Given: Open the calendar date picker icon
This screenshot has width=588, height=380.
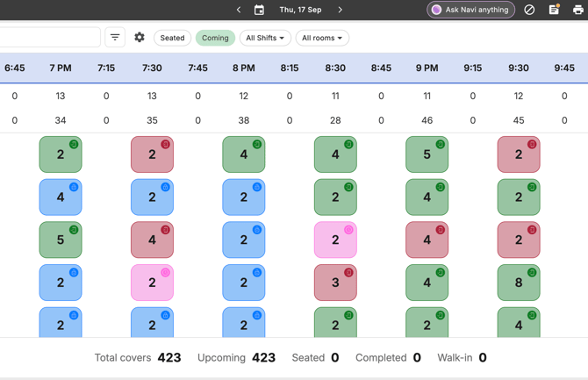Looking at the screenshot, I should point(259,10).
